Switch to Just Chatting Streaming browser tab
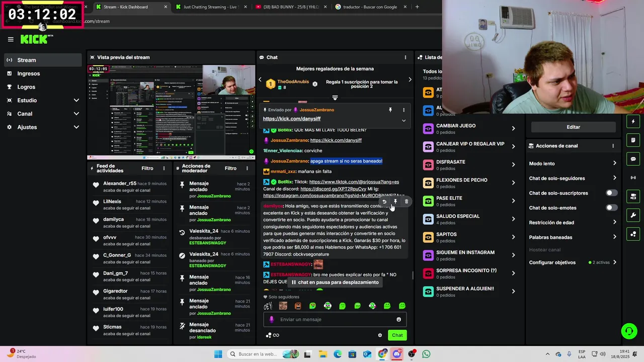This screenshot has width=644, height=362. [210, 7]
